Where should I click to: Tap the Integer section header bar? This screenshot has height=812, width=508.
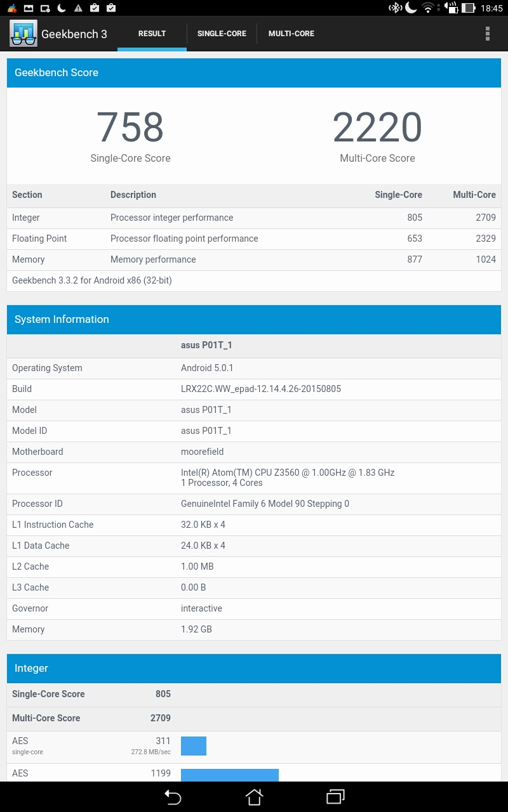(254, 669)
